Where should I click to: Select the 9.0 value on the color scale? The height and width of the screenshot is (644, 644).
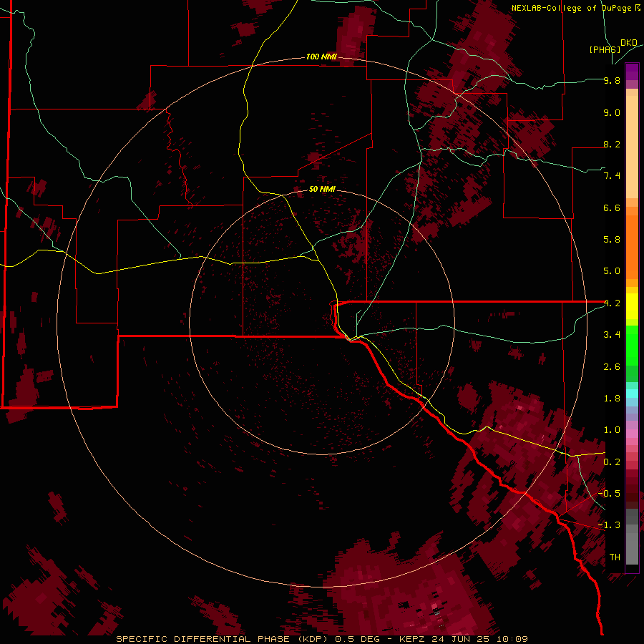(x=612, y=112)
